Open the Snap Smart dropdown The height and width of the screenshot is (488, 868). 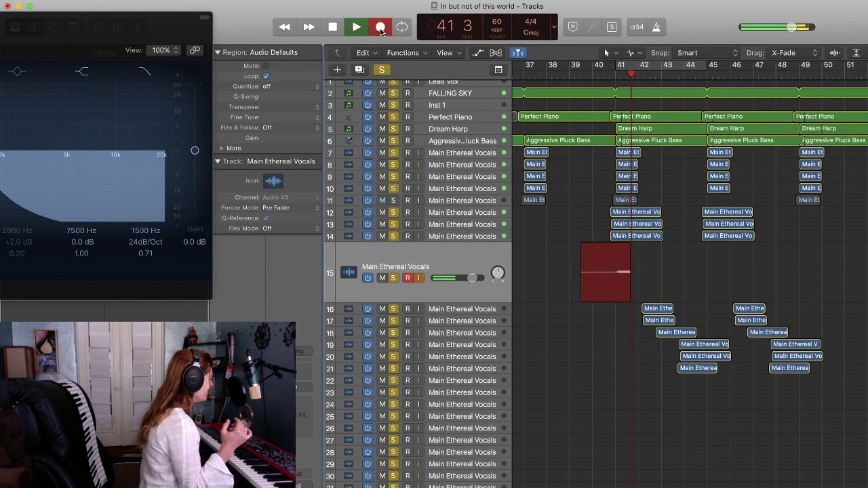tap(706, 53)
